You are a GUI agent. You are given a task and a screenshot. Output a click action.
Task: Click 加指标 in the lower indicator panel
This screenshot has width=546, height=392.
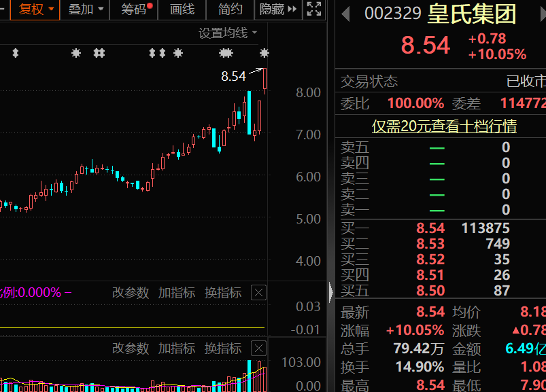click(176, 349)
